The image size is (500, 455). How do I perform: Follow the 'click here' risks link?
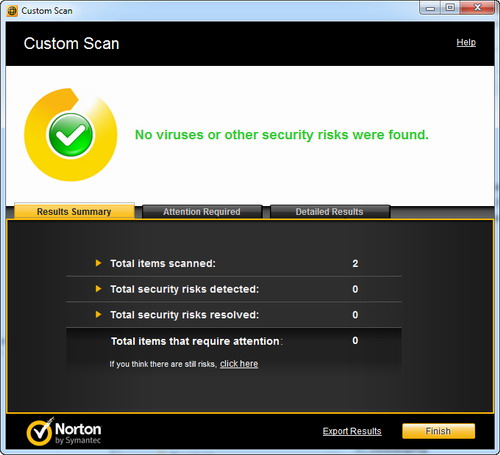point(239,364)
